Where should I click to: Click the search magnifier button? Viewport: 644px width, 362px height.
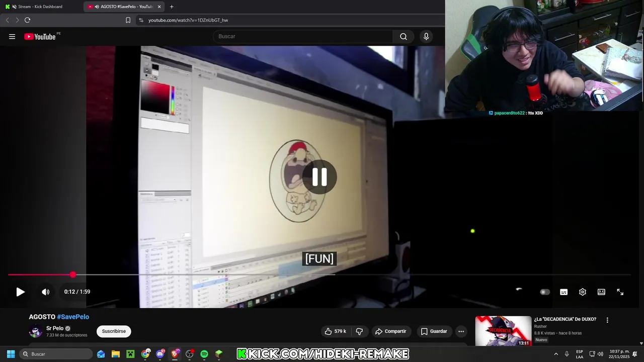(x=404, y=36)
